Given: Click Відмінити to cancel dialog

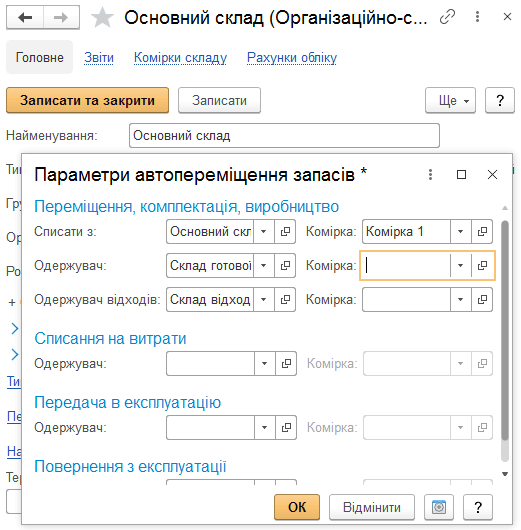Looking at the screenshot, I should click(372, 507).
